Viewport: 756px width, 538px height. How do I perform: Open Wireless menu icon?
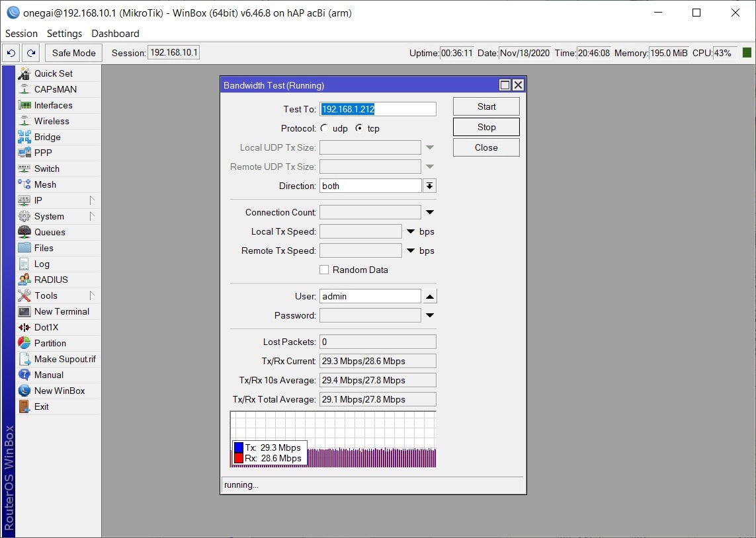24,121
